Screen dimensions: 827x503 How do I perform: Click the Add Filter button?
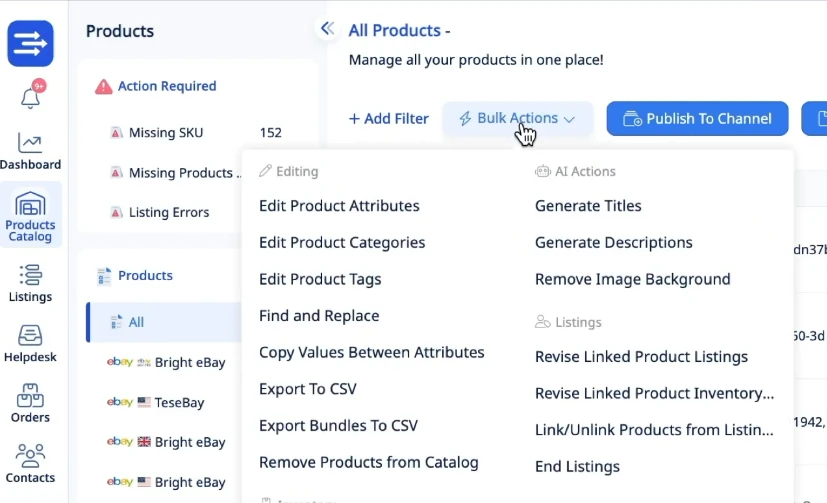[388, 118]
